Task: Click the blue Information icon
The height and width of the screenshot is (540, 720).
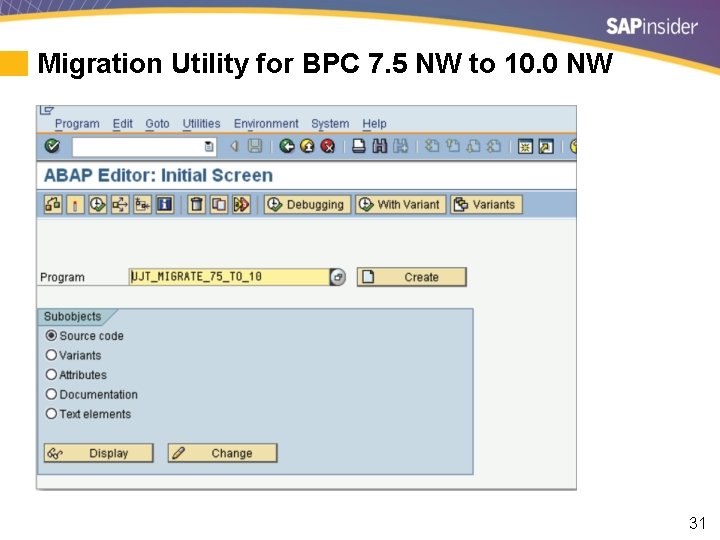Action: click(x=165, y=204)
